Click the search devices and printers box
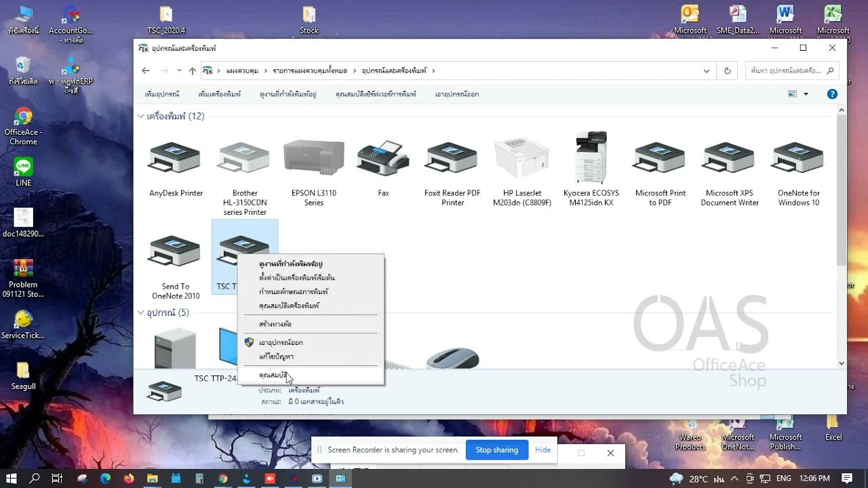 click(792, 70)
